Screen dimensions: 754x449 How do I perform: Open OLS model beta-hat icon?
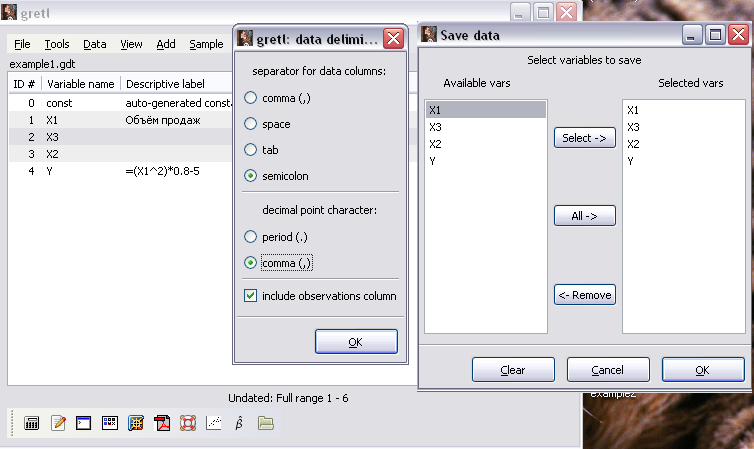coord(239,424)
